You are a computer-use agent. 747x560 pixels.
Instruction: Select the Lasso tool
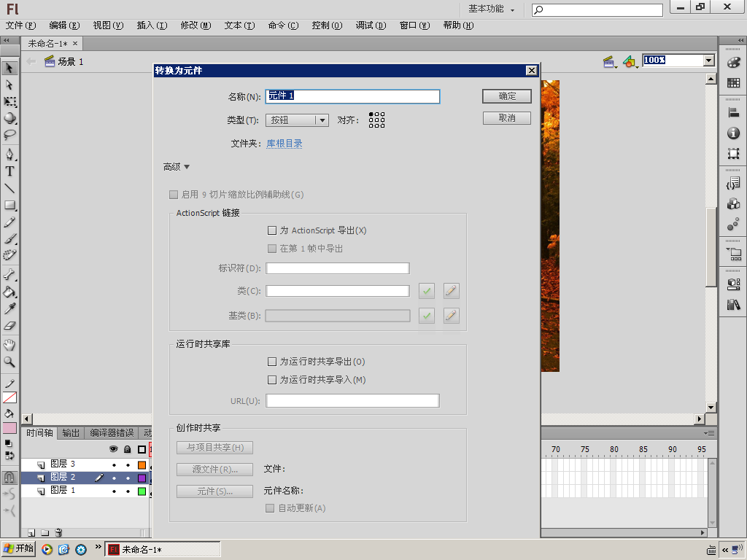click(x=9, y=135)
